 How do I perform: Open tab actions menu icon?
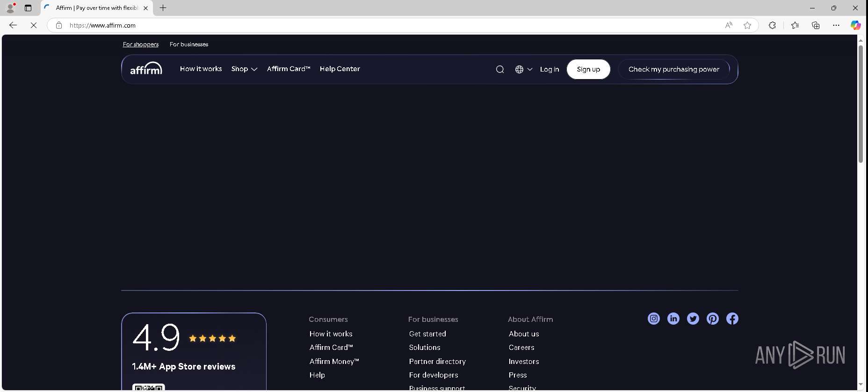[x=28, y=8]
